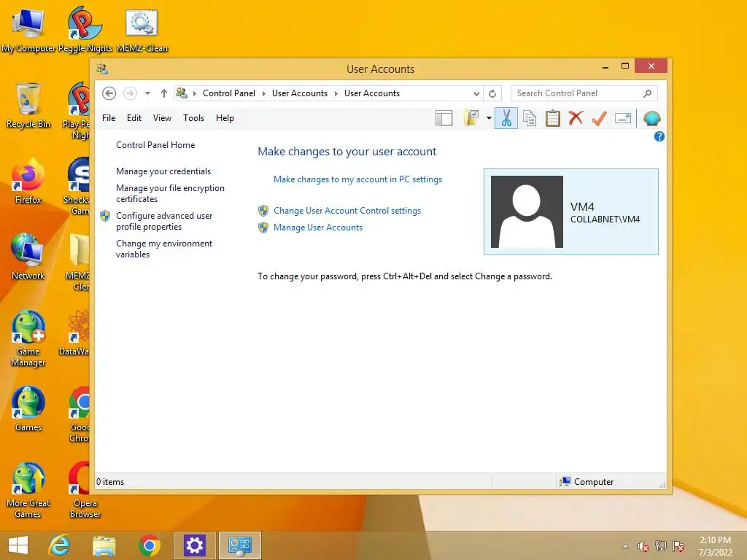
Task: Click the folder options toolbar icon
Action: [x=471, y=118]
